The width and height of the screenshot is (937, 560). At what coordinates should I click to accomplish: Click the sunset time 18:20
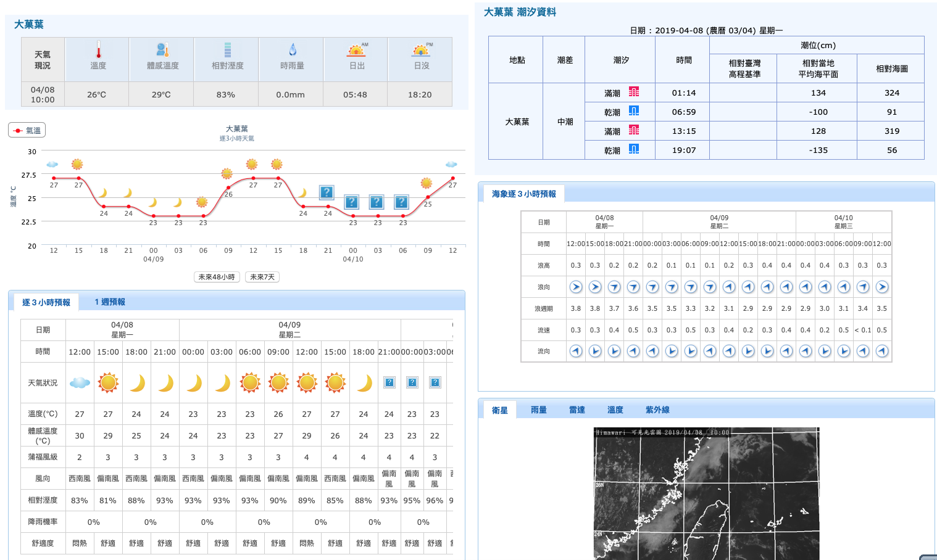click(x=420, y=94)
